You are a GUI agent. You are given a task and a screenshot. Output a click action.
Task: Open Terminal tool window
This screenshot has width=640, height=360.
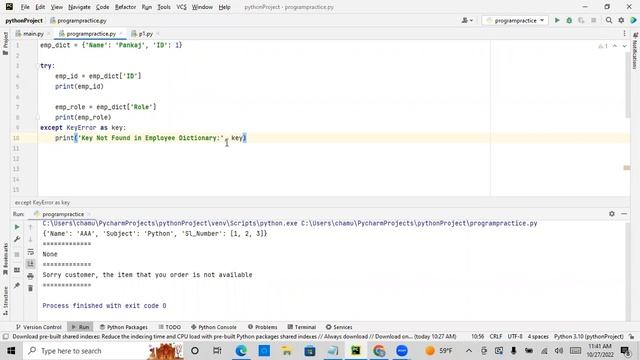click(302, 327)
